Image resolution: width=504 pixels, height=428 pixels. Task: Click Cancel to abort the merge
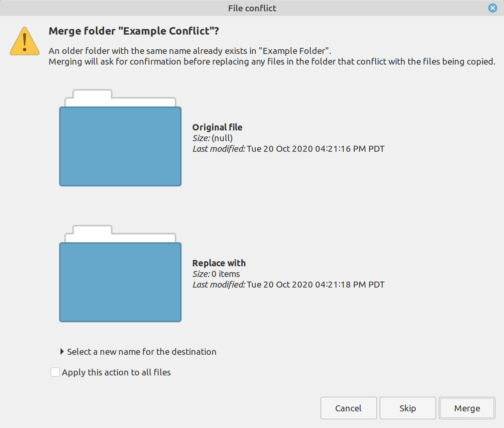(348, 408)
